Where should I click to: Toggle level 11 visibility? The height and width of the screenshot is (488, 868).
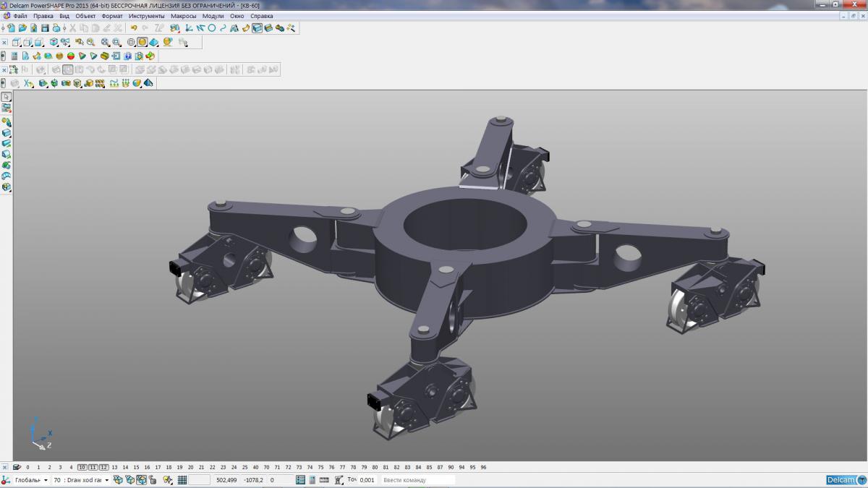coord(93,467)
